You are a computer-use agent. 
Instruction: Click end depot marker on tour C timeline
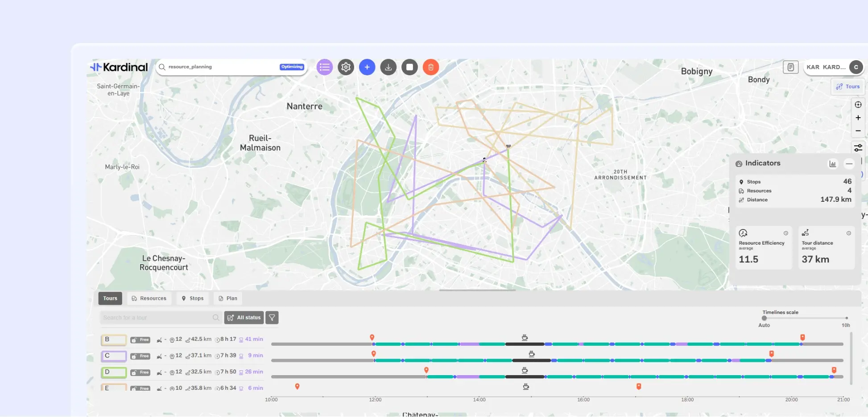[772, 354]
